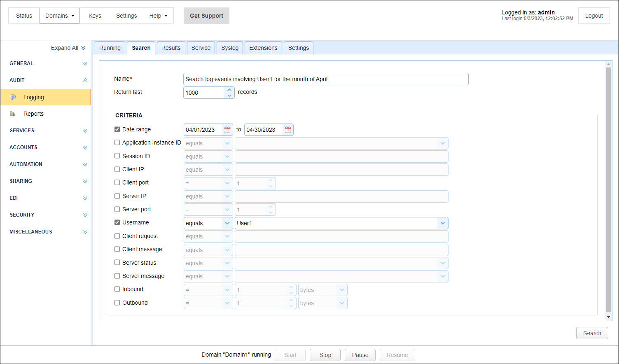Open the end date calendar picker
The width and height of the screenshot is (619, 364).
288,130
